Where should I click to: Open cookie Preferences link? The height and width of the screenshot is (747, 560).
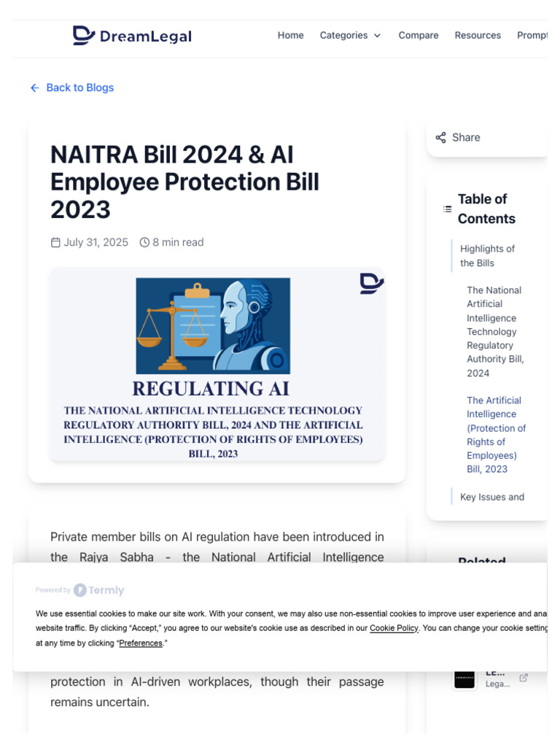pos(141,643)
